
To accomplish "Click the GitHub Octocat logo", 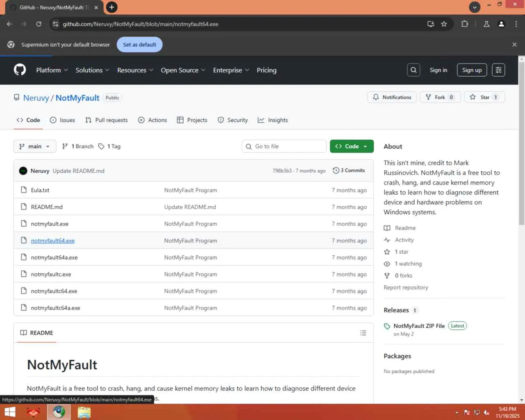I will (20, 70).
